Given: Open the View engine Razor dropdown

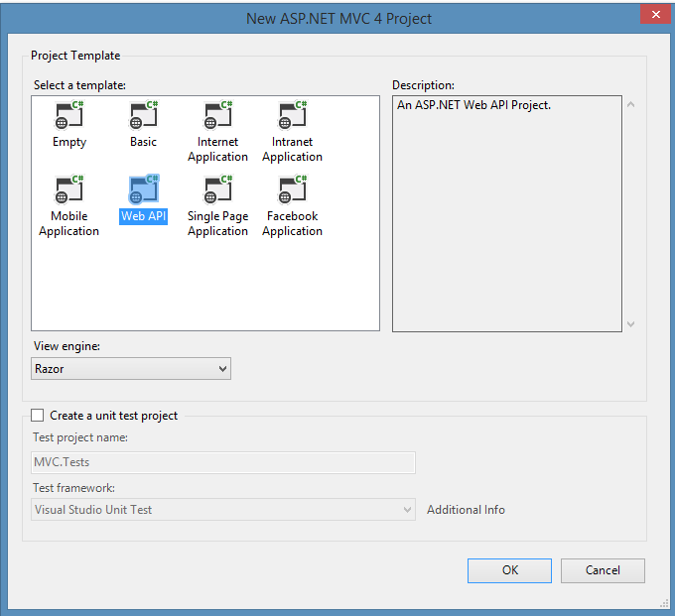Looking at the screenshot, I should 131,369.
